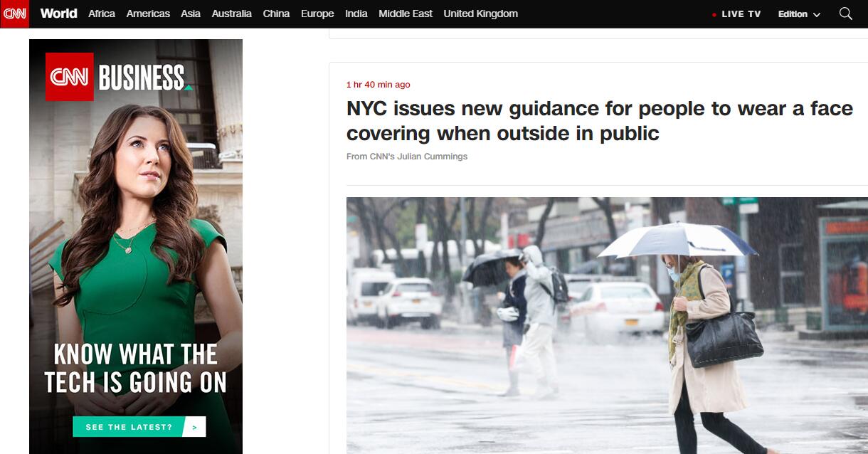Image resolution: width=868 pixels, height=454 pixels.
Task: Click the LIVE TV link
Action: point(741,14)
